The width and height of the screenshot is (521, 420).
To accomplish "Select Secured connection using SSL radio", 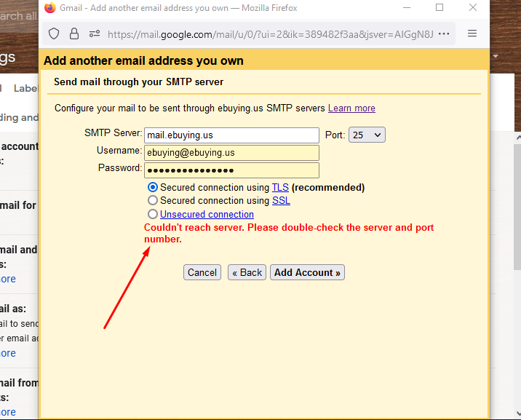I will point(153,200).
